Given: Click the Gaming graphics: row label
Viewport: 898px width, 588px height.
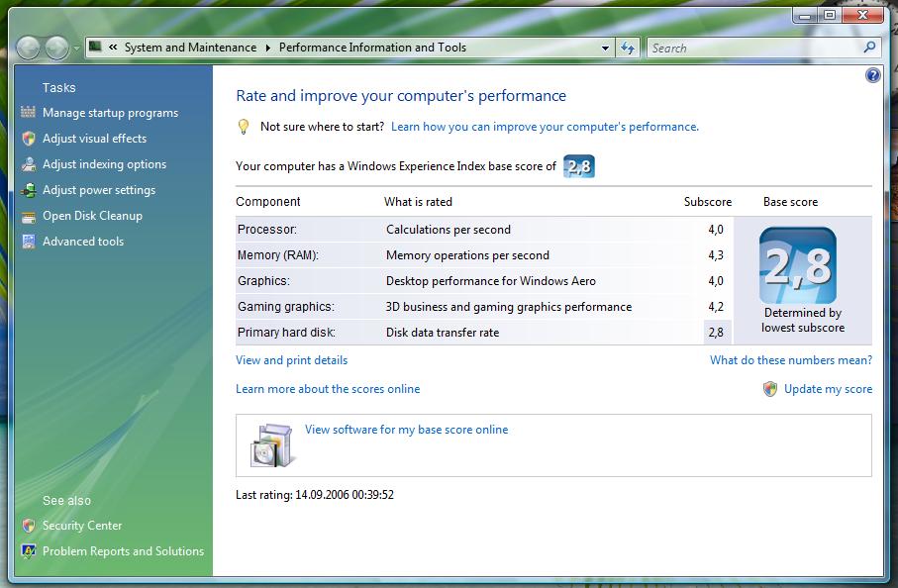Looking at the screenshot, I should (286, 307).
